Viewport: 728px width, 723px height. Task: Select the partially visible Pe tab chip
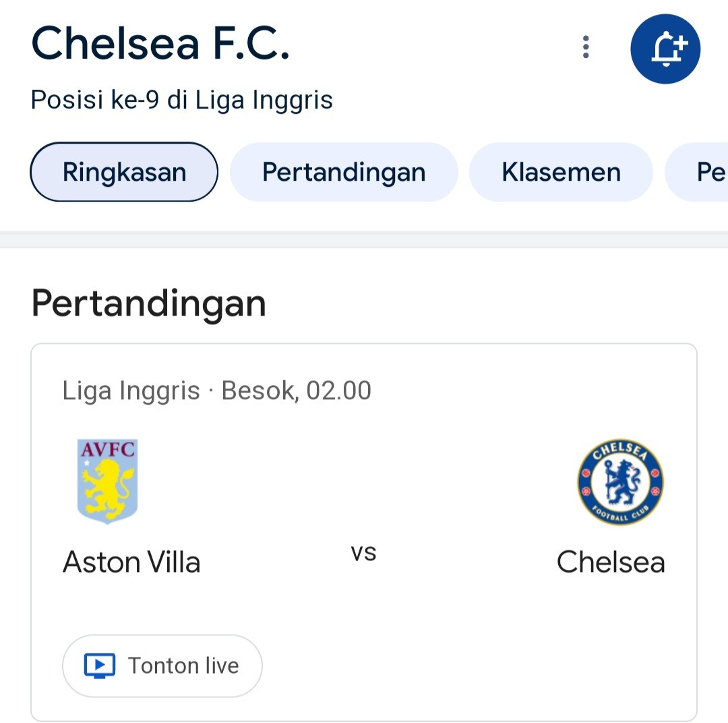(x=696, y=172)
